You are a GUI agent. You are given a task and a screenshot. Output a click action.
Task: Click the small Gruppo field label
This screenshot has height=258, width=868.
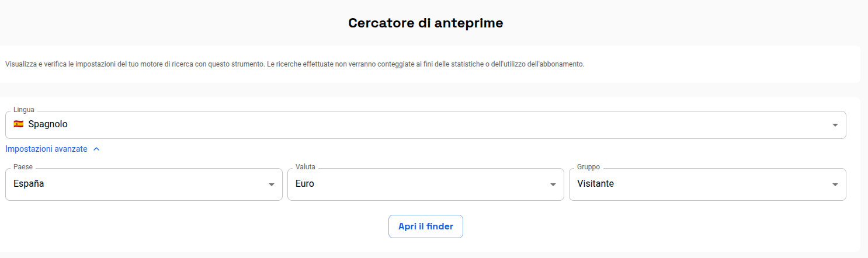(589, 167)
